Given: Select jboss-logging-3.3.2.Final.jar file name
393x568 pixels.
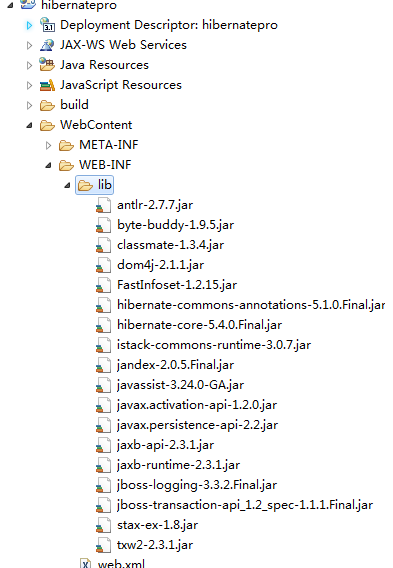Looking at the screenshot, I should pos(197,485).
